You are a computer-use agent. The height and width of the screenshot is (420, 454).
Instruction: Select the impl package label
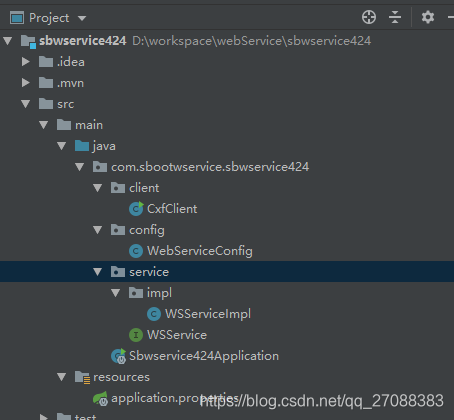pos(159,293)
